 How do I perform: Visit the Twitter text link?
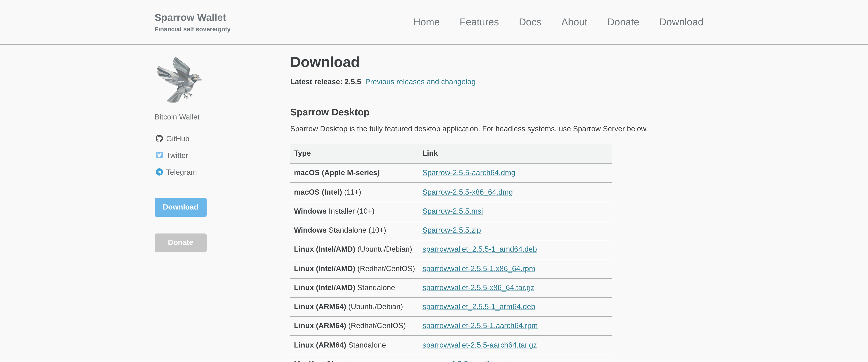(x=177, y=155)
